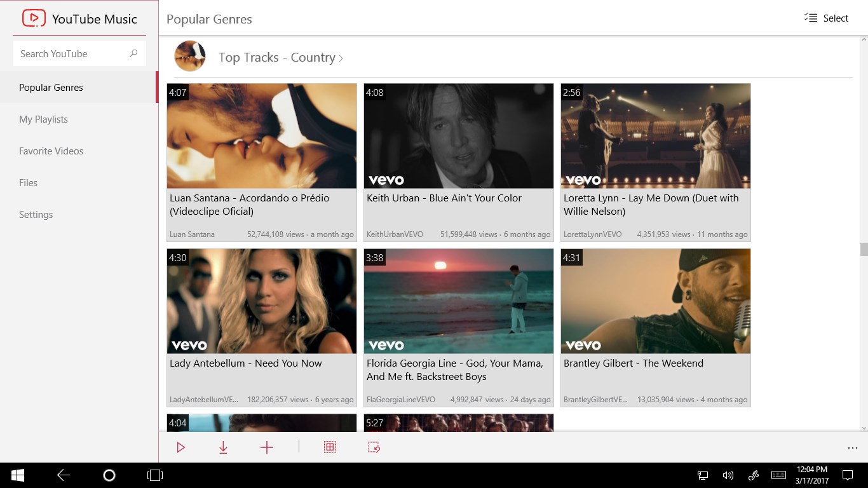Image resolution: width=868 pixels, height=488 pixels.
Task: Click channel name 'LorettaLynnVEVO'
Action: (x=593, y=234)
